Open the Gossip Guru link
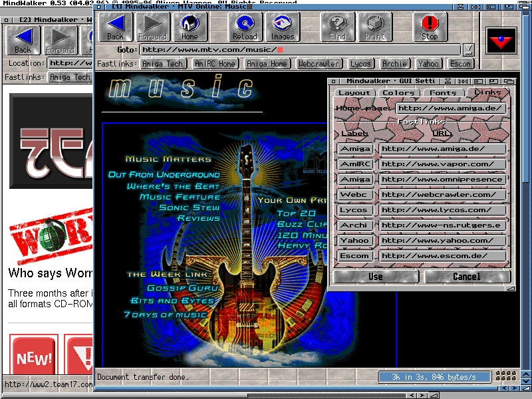532x399 pixels. tap(182, 288)
